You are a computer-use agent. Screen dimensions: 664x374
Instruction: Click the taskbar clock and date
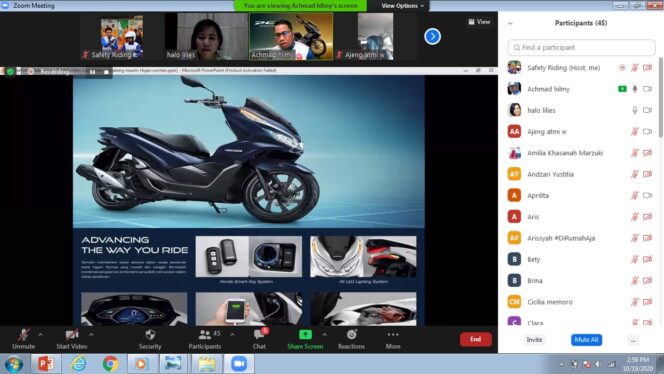click(637, 364)
